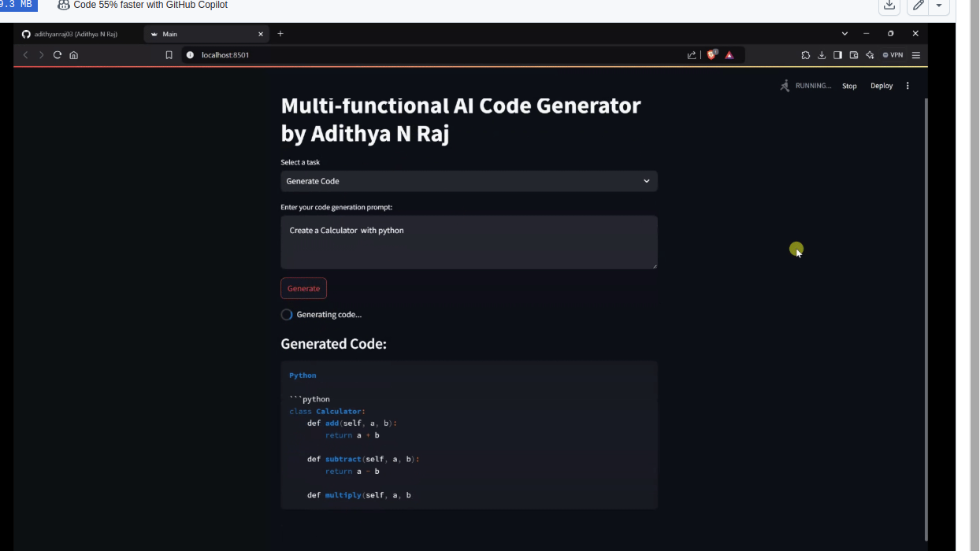Reload the localhost page
This screenshot has width=980, height=551.
point(58,55)
